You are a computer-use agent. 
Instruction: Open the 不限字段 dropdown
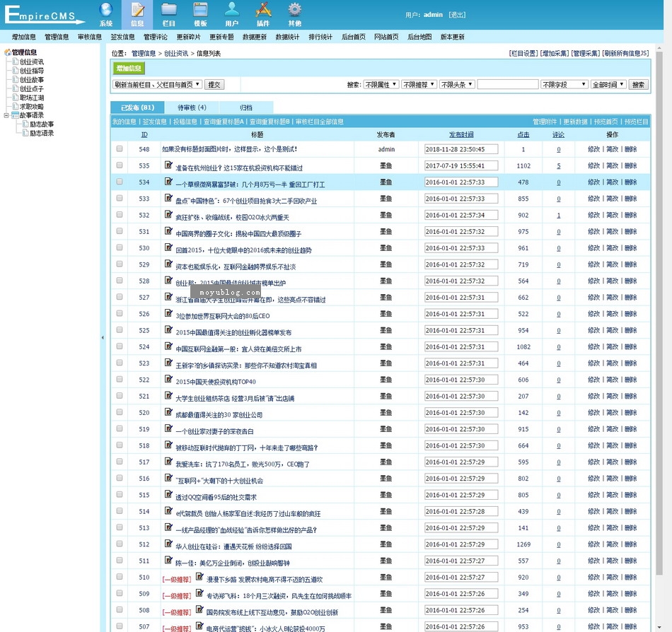(x=564, y=84)
